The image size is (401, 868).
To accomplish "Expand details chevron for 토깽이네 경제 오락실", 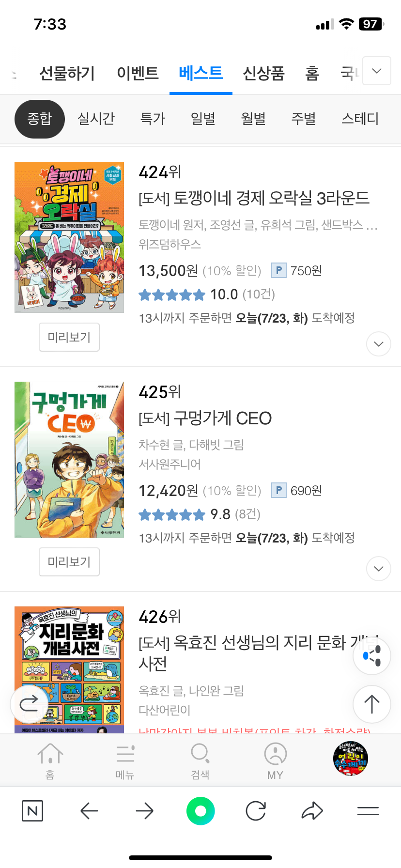I will 379,344.
